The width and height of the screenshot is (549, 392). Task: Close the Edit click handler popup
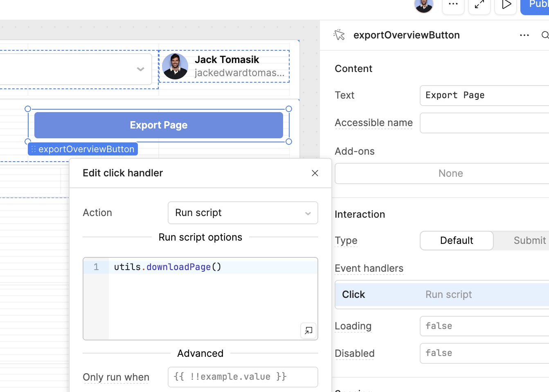(x=315, y=173)
